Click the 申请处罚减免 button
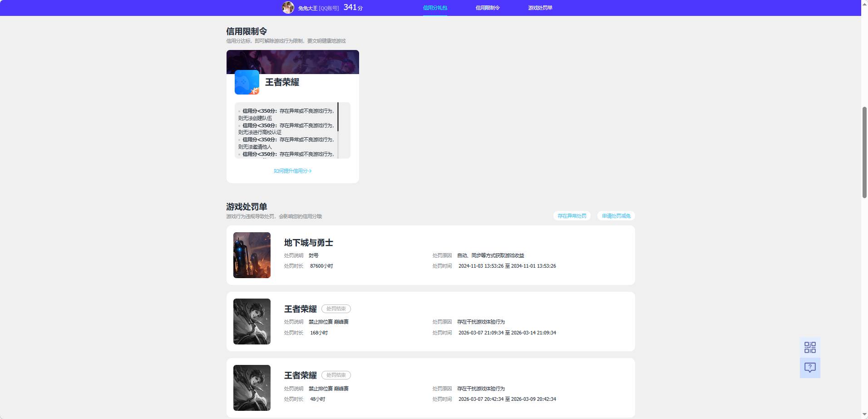Image resolution: width=868 pixels, height=419 pixels. [x=616, y=216]
